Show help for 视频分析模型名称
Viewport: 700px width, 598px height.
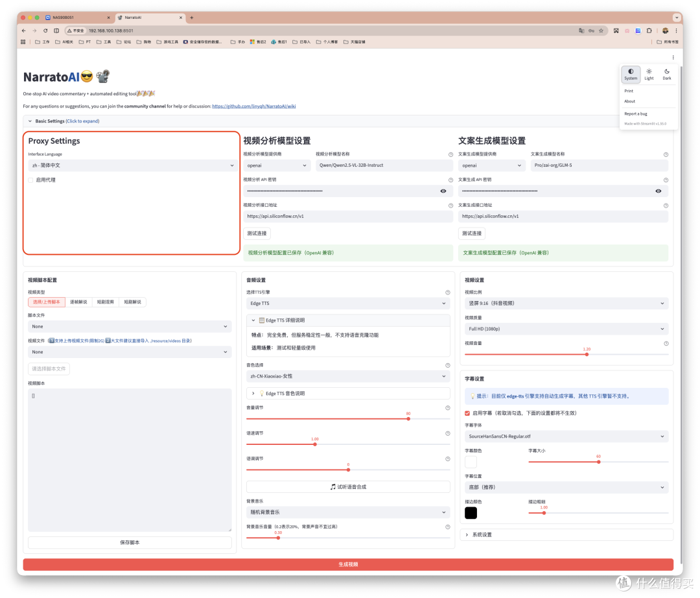(450, 154)
